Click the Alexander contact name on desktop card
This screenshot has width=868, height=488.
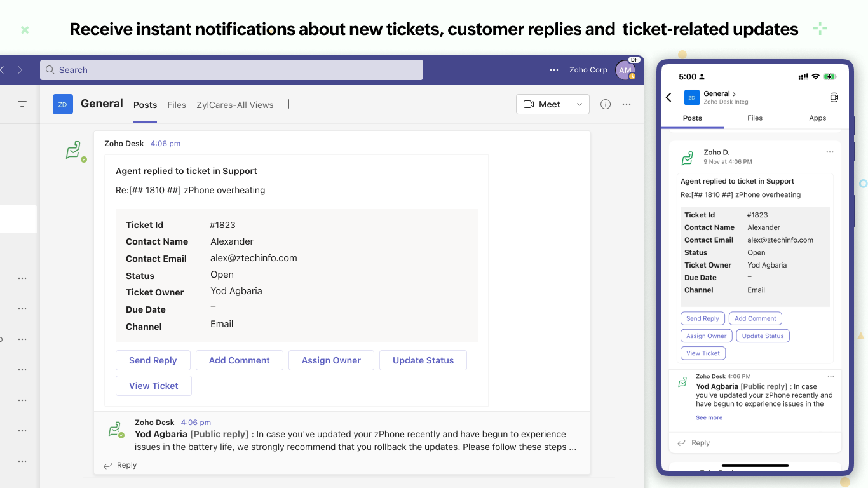232,241
